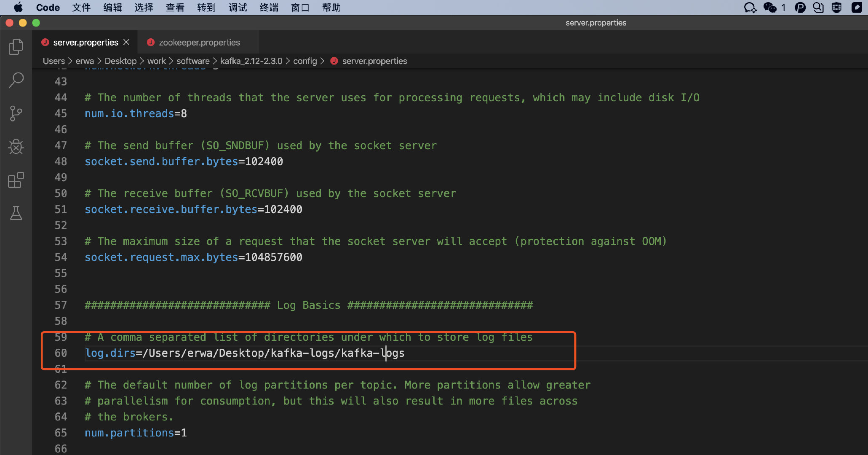Select the server.properties tab

pyautogui.click(x=85, y=42)
